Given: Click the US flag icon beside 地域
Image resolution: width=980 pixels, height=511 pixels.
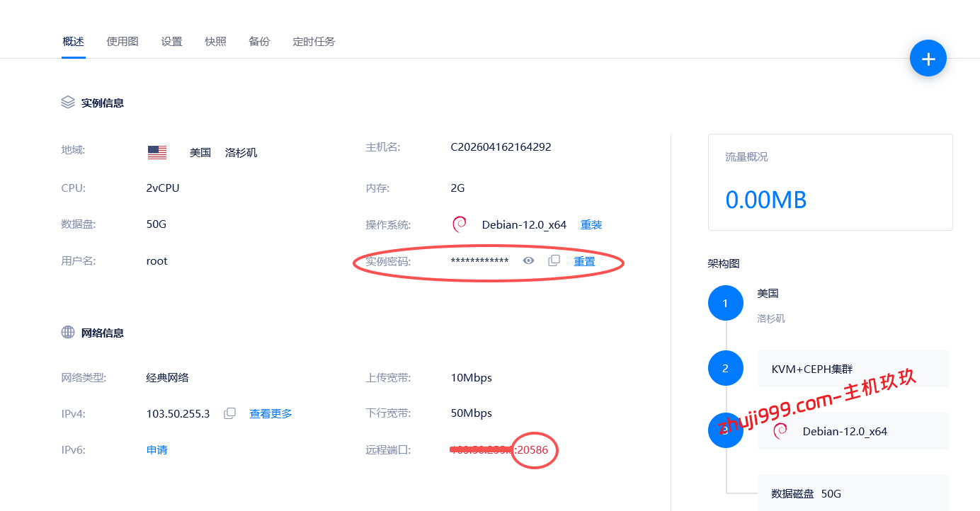Looking at the screenshot, I should tap(157, 151).
